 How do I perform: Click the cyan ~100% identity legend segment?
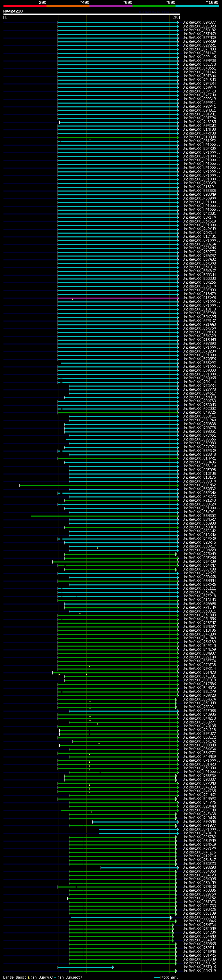pos(197,6)
